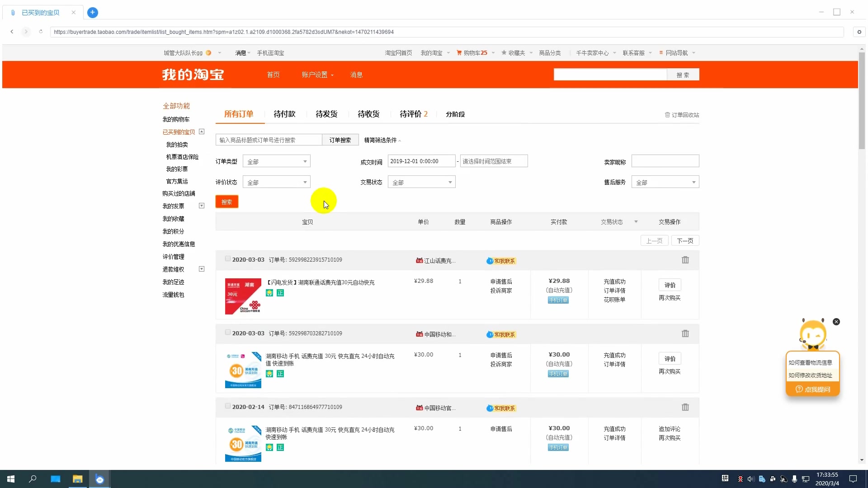Open the 售后服务 dropdown
868x488 pixels.
pos(665,182)
